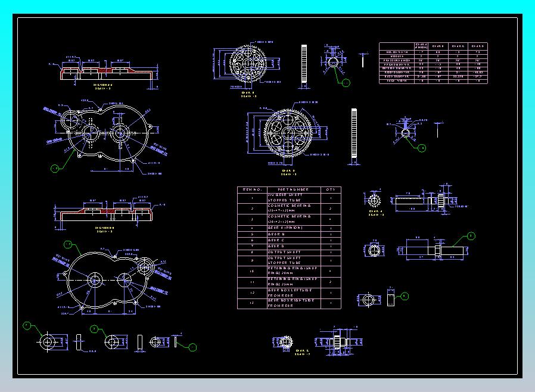Select GEAR BOX LEFT SIDE FROM REAR row
Viewport: 535px width, 392px height.
(x=289, y=293)
